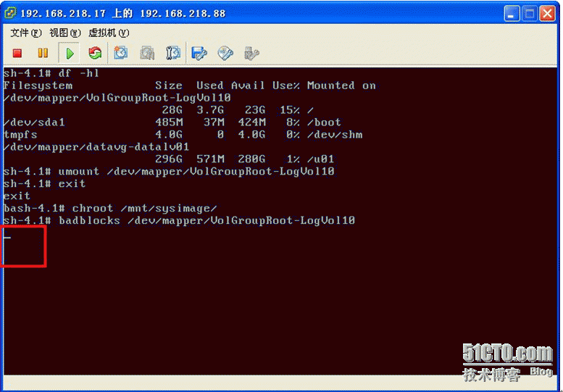The width and height of the screenshot is (563, 392).
Task: Click the '/dev/sda1' row text
Action: tap(34, 122)
